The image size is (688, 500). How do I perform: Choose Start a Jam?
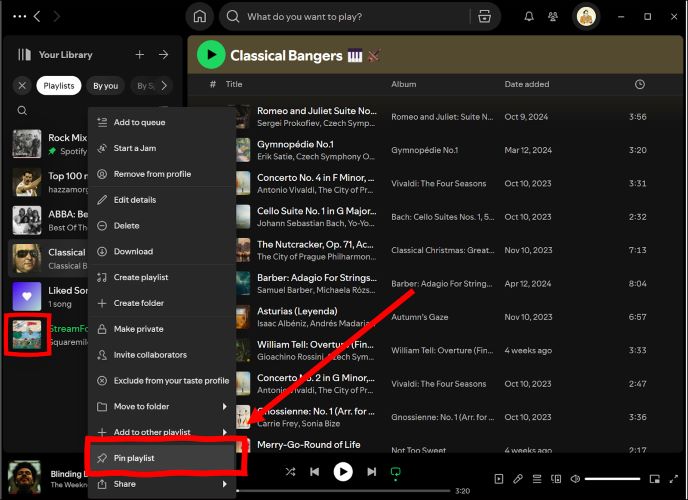[x=162, y=148]
